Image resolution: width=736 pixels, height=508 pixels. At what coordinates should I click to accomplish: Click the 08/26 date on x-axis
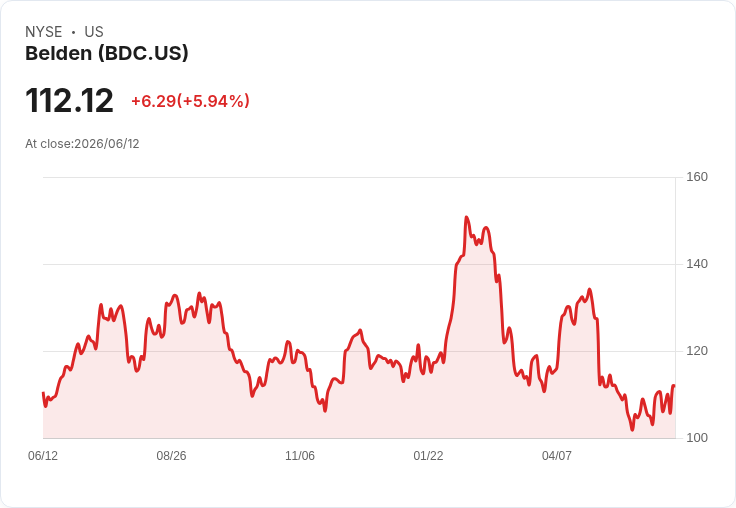tap(171, 455)
